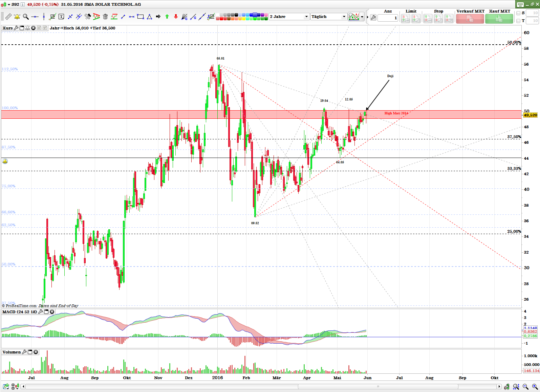Viewport: 540px width, 392px height.
Task: Collapse the trading panel with black triangle
Action: [367, 17]
